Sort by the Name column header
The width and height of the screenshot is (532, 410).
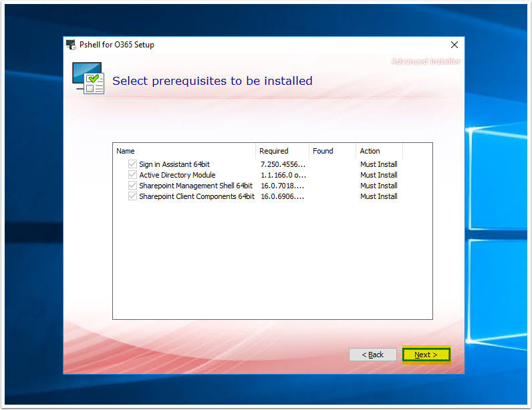[184, 151]
